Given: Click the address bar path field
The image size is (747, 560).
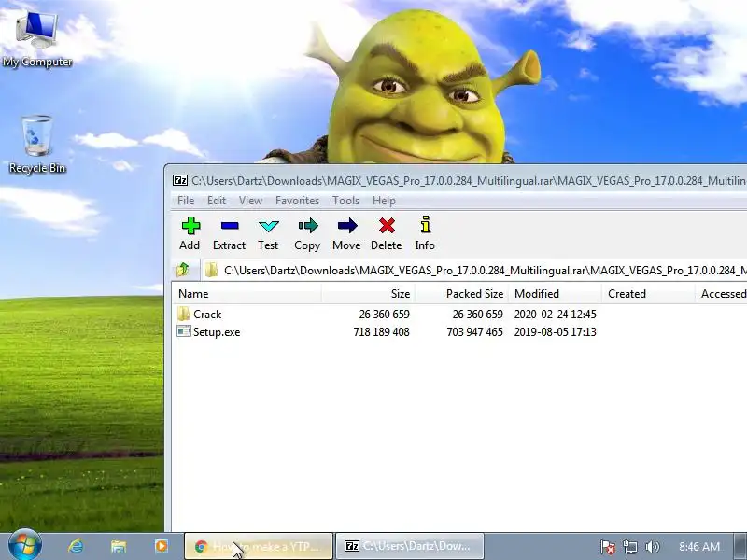Looking at the screenshot, I should [x=474, y=271].
